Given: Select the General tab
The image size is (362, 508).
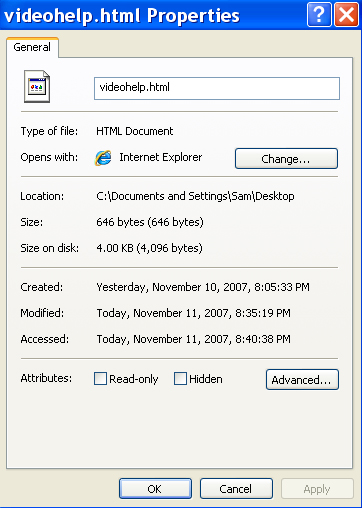Looking at the screenshot, I should coord(32,47).
